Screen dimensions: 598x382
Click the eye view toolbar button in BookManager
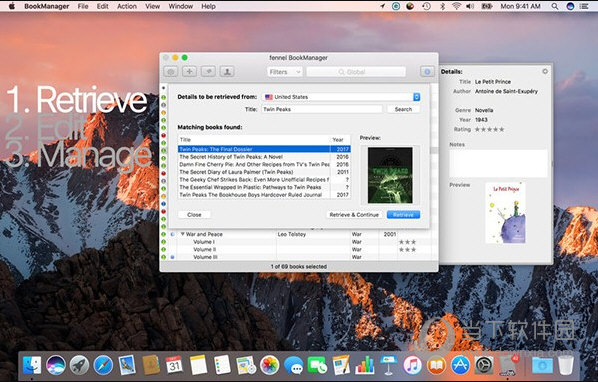[x=170, y=72]
